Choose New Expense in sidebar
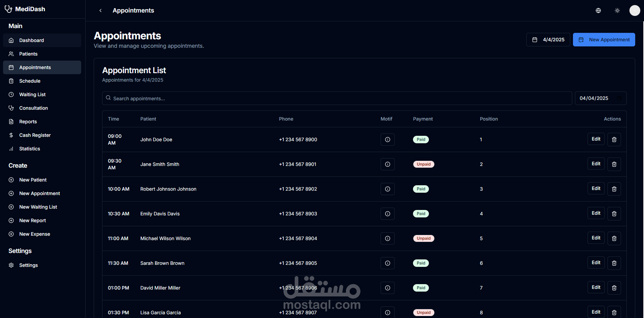 pyautogui.click(x=42, y=234)
